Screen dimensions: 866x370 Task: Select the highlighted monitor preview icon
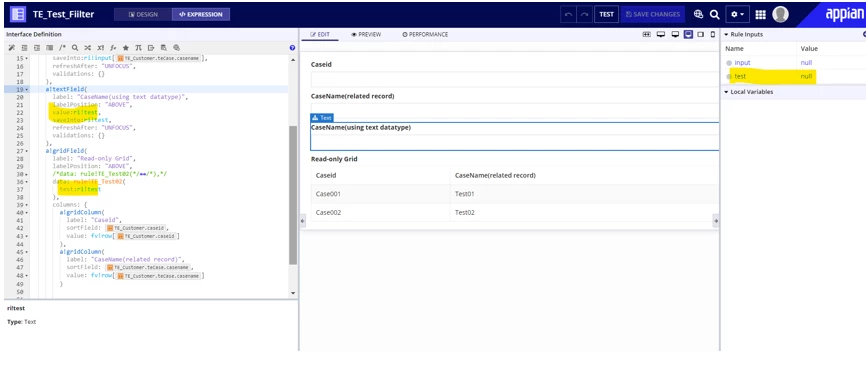[688, 34]
